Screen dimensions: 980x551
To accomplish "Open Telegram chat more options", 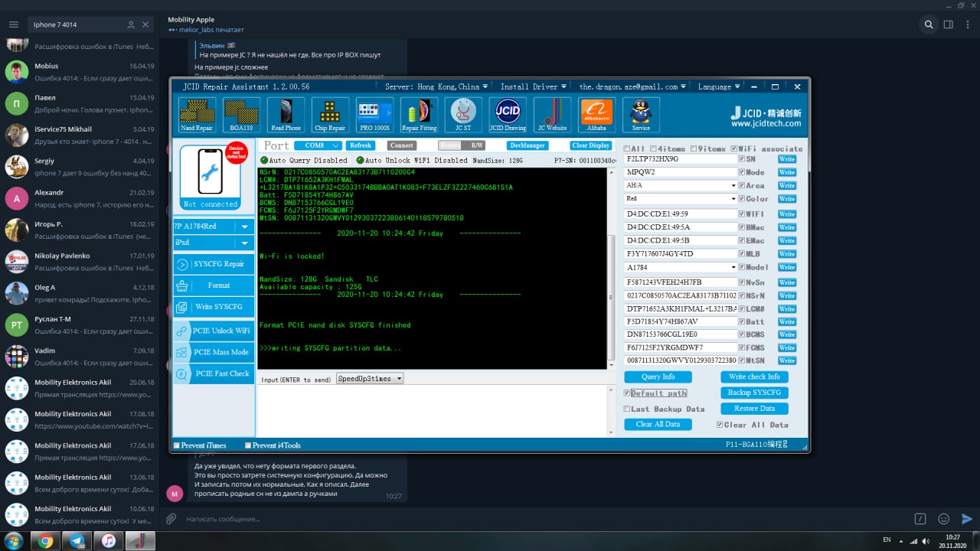I will coord(966,24).
